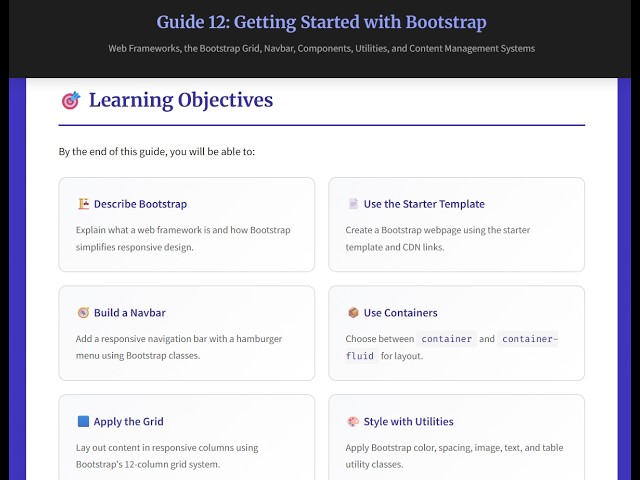Click the package box icon beside Use Containers
The height and width of the screenshot is (480, 640).
(x=353, y=312)
